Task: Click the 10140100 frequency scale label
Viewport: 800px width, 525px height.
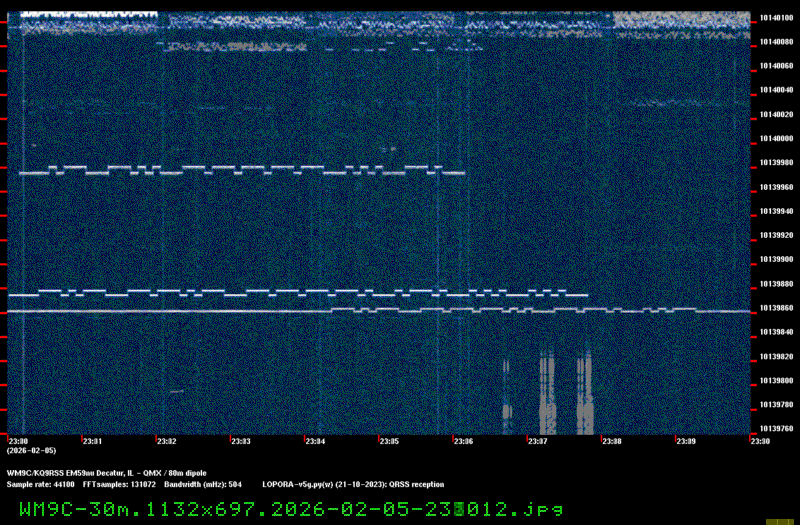Action: pyautogui.click(x=776, y=18)
